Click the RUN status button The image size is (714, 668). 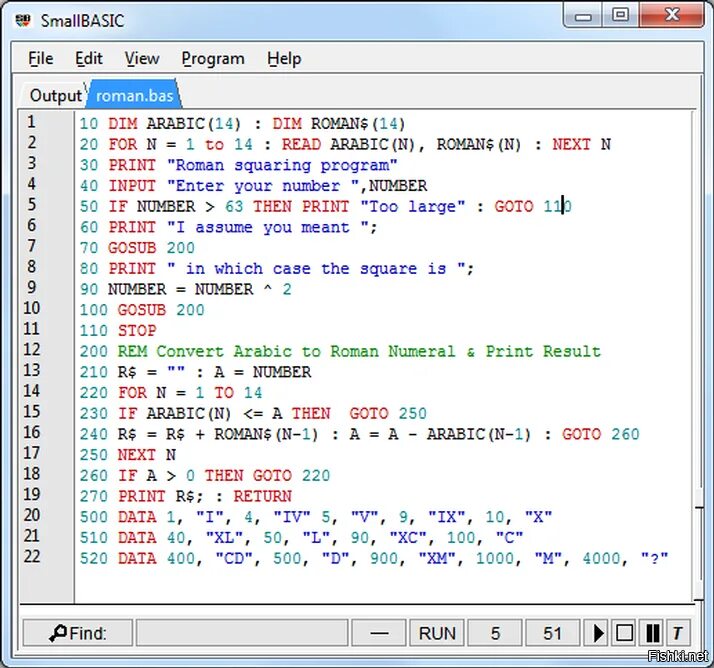point(437,632)
